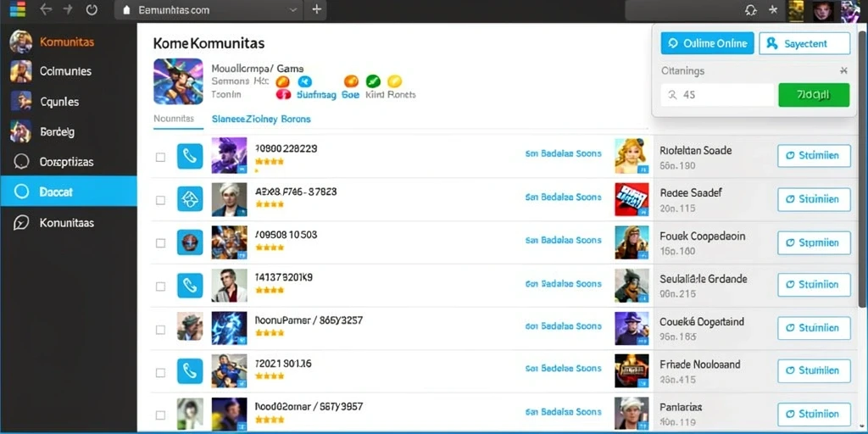The height and width of the screenshot is (434, 868).
Task: Close the Citanings popup panel
Action: [843, 70]
